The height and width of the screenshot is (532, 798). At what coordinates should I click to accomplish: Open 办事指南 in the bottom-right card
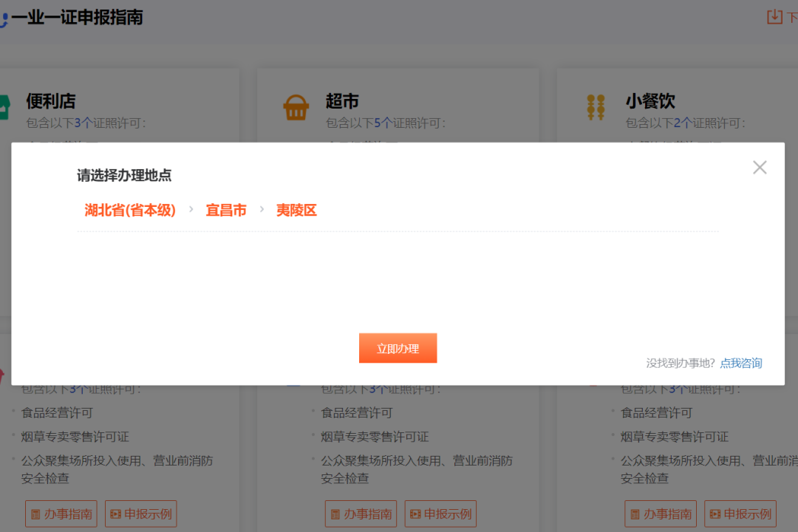point(661,514)
